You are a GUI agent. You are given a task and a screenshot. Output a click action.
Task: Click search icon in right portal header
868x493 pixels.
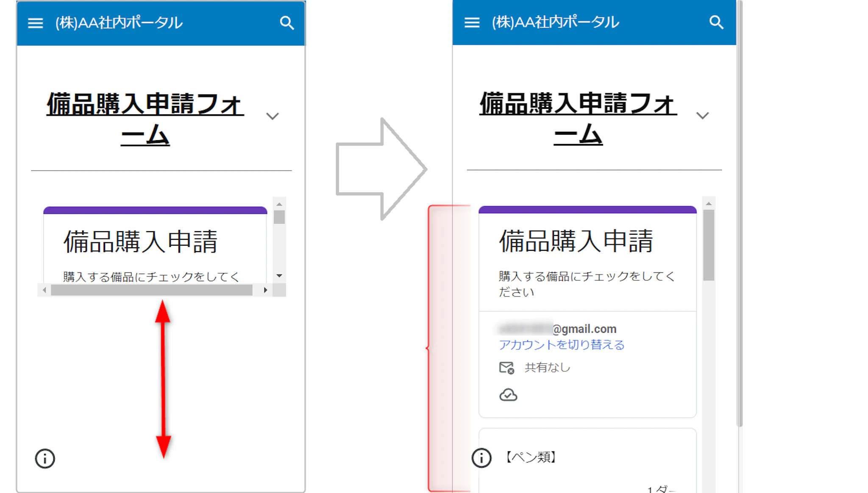(x=716, y=22)
